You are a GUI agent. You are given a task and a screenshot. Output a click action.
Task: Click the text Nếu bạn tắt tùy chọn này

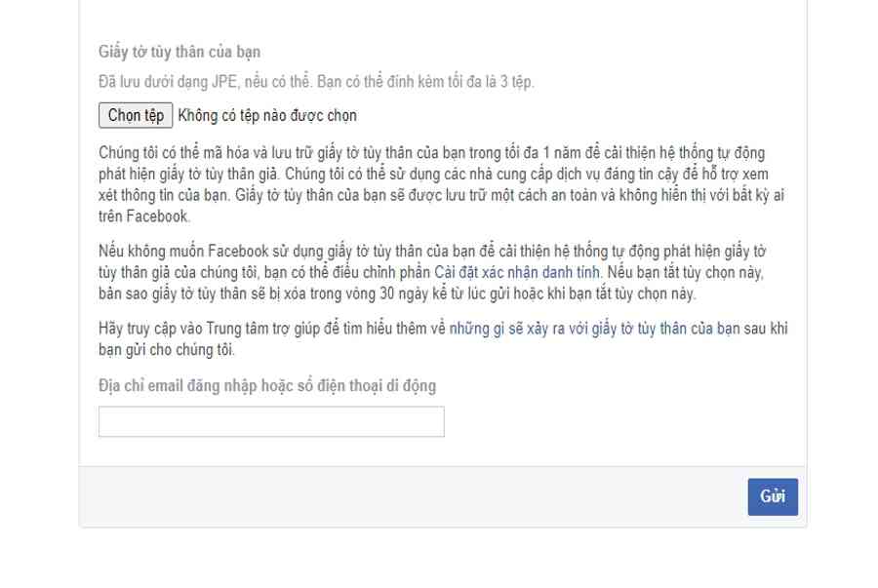(x=686, y=272)
